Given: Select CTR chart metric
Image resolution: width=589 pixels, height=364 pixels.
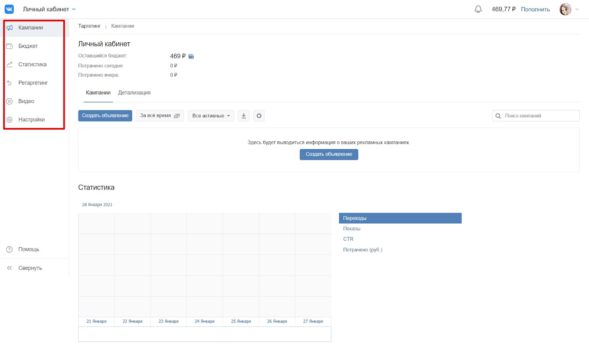Looking at the screenshot, I should click(x=348, y=239).
